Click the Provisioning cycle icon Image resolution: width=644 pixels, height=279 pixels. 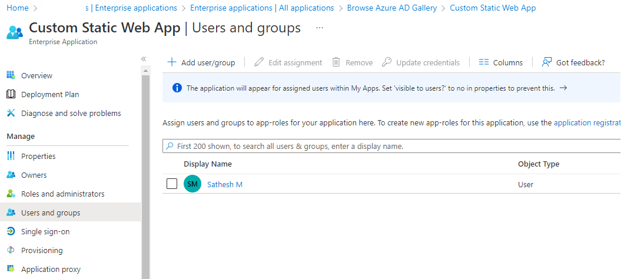(x=11, y=250)
